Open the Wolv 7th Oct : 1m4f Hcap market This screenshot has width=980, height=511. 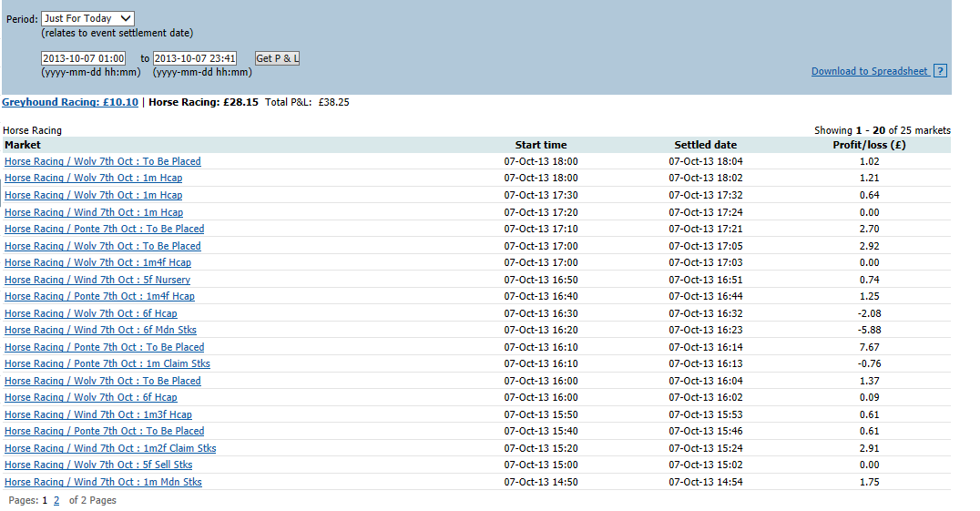click(97, 262)
